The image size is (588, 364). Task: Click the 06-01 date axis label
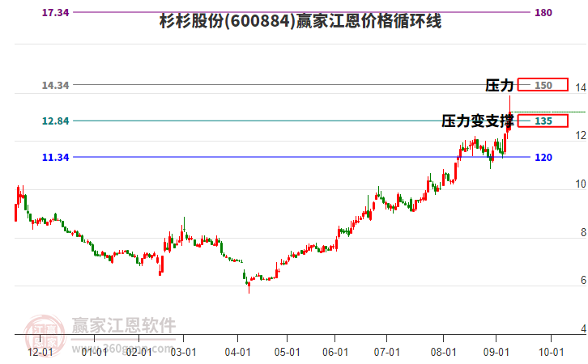tap(335, 353)
